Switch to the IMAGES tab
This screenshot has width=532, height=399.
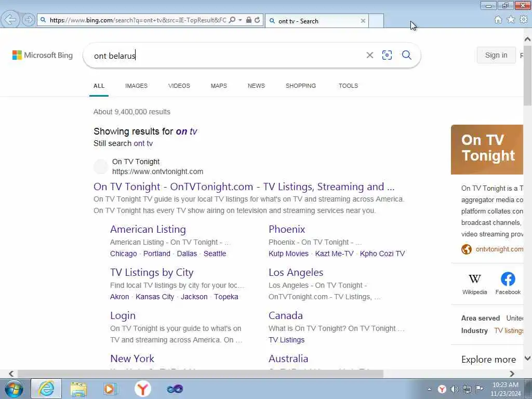tap(137, 86)
